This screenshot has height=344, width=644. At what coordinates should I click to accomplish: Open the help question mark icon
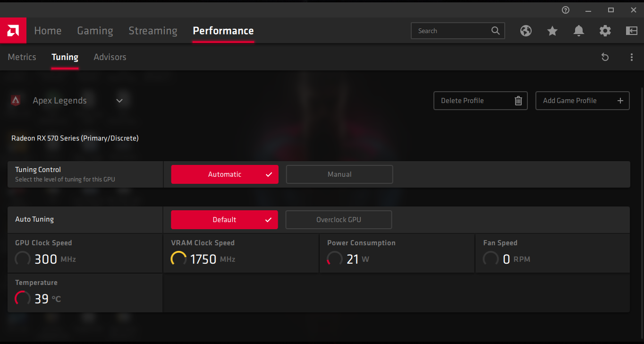pyautogui.click(x=566, y=10)
